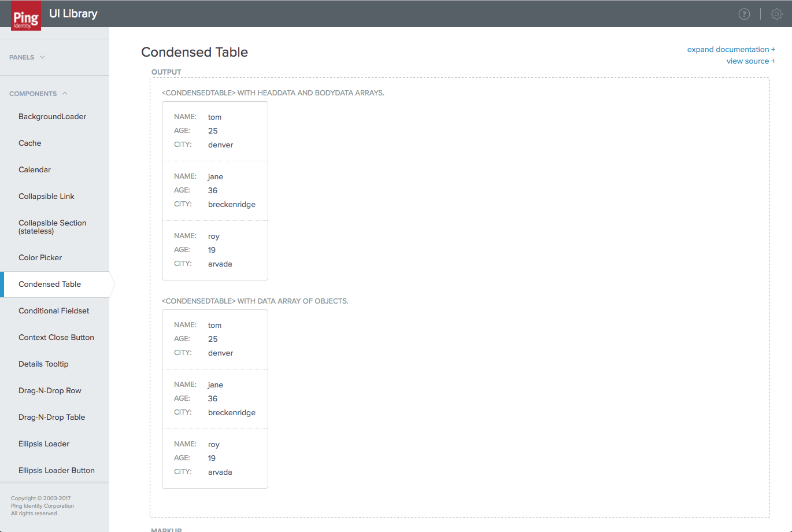Expand the Panels section chevron
This screenshot has height=532, width=792.
point(42,57)
